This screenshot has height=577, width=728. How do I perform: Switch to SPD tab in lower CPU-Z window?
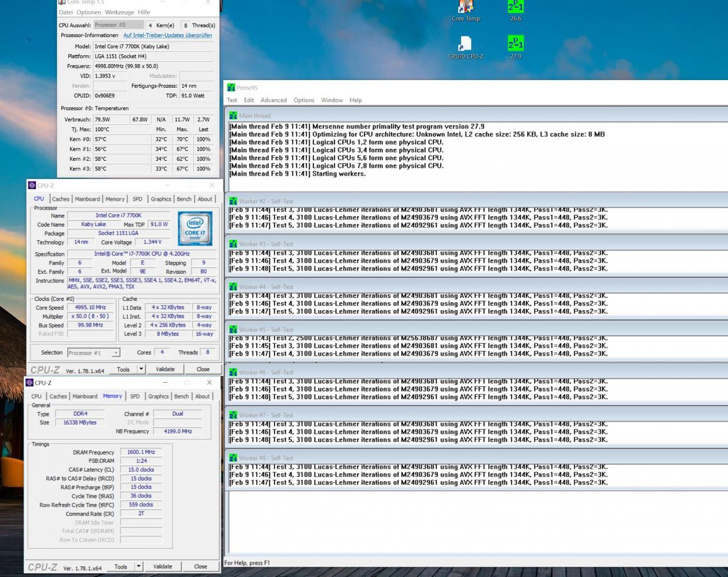pos(135,396)
